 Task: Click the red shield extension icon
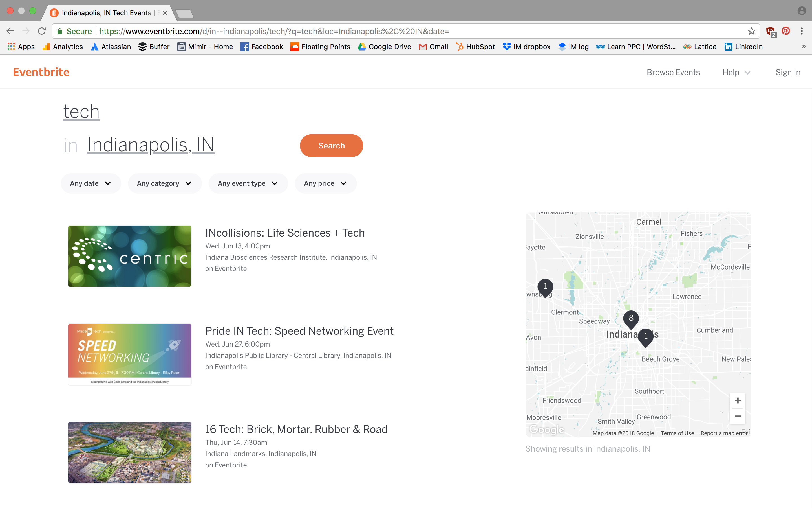771,32
